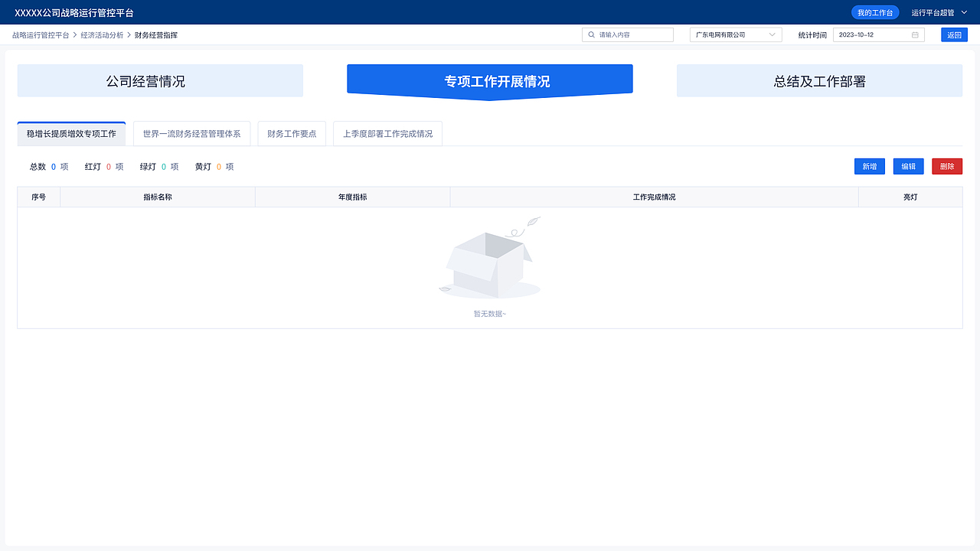Open the 上季度部署工作完成情况 tab
Screen dimensions: 980x551
point(387,133)
